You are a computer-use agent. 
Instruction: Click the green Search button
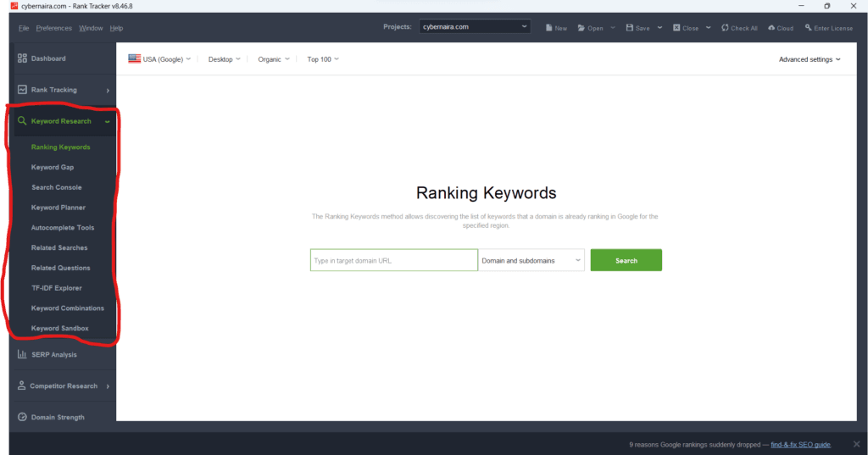[626, 260]
